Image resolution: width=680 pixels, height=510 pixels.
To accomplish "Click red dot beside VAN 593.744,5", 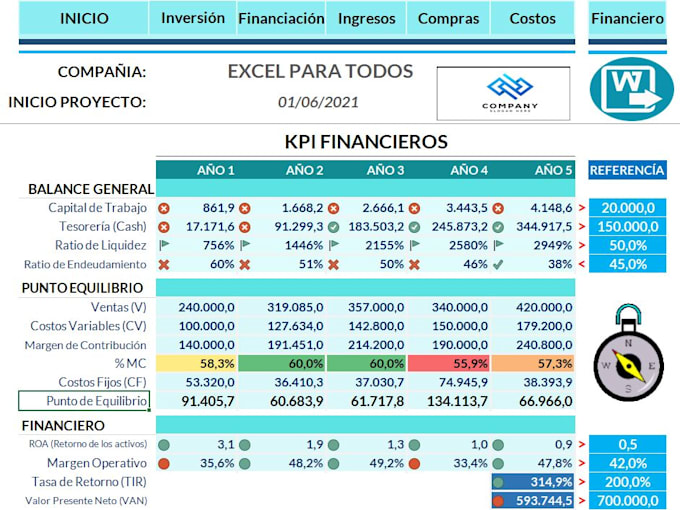I will tap(498, 501).
